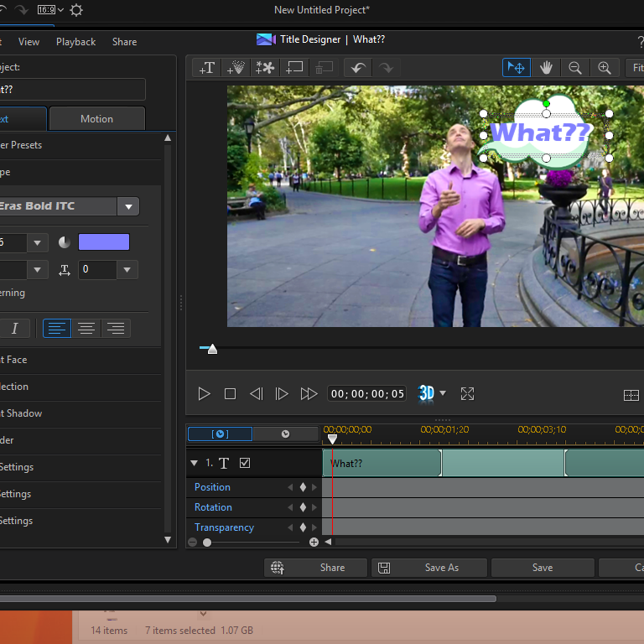Collapse the title track 1 expander
This screenshot has height=644, width=644.
(195, 463)
